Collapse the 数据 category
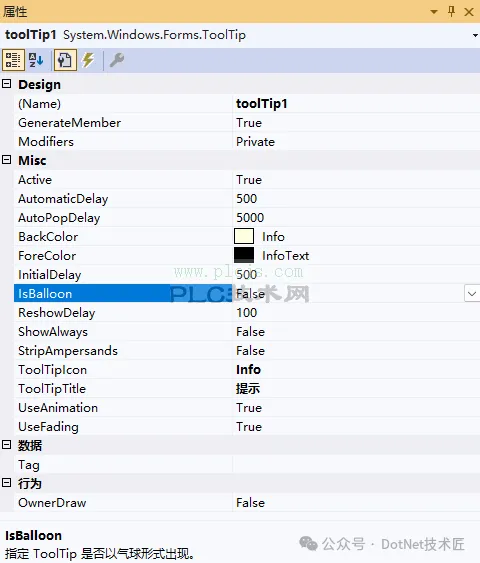The height and width of the screenshot is (563, 480). 6,445
